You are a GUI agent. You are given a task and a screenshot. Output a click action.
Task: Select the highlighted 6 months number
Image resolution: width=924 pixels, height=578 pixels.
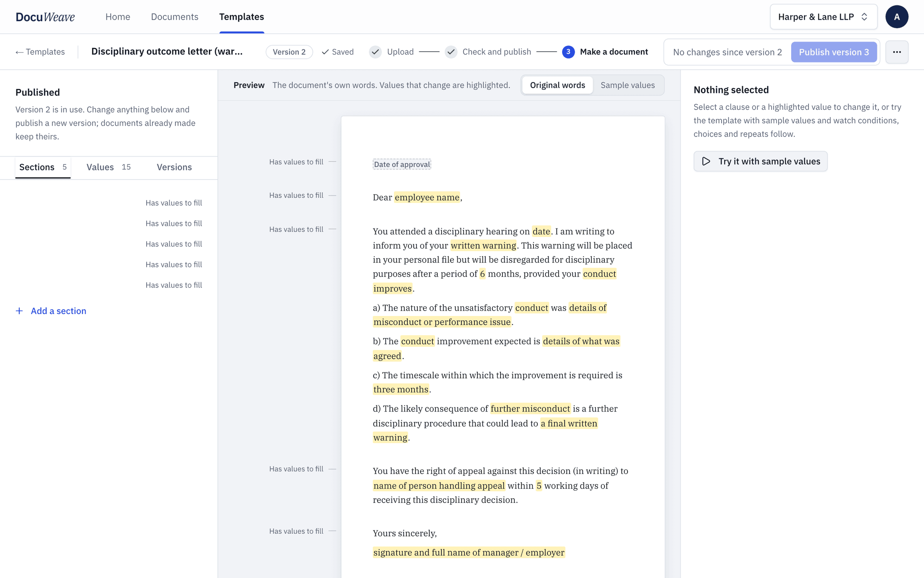(482, 274)
